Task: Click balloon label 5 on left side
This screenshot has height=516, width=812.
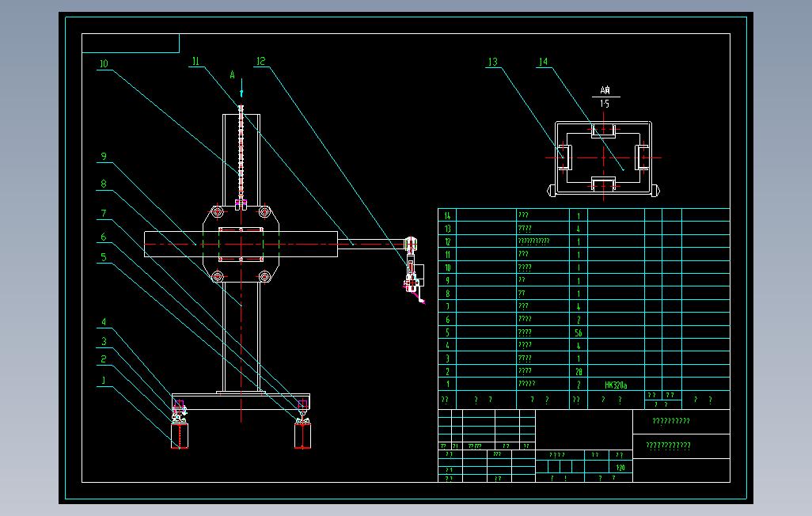Action: [104, 257]
